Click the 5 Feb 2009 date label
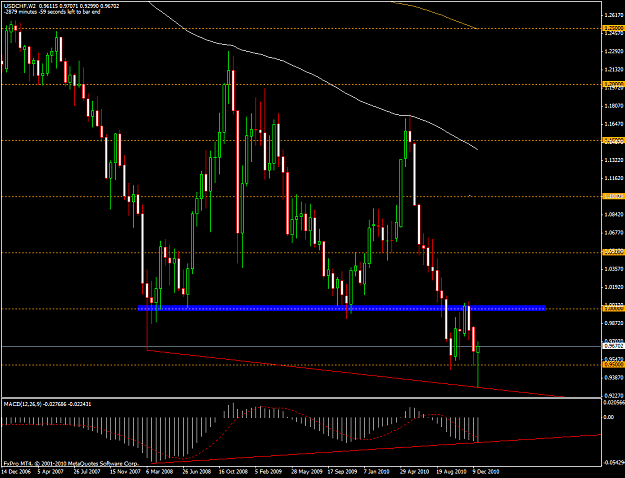Screen dimensions: 625x478 tap(268, 472)
